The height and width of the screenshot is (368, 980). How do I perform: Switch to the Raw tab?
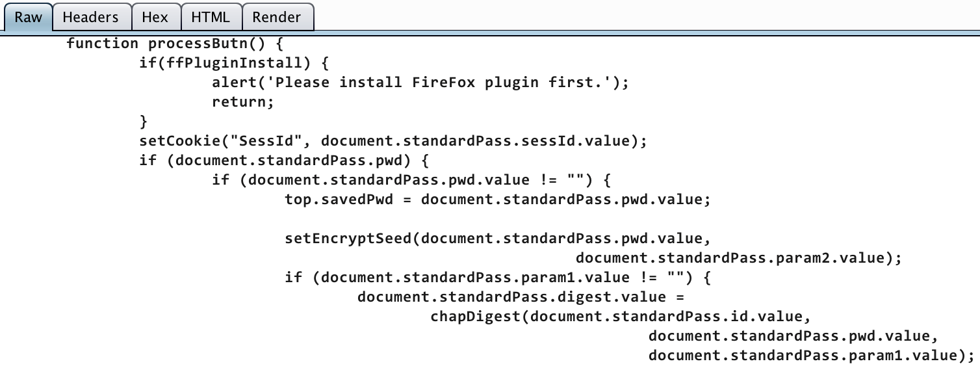(28, 17)
